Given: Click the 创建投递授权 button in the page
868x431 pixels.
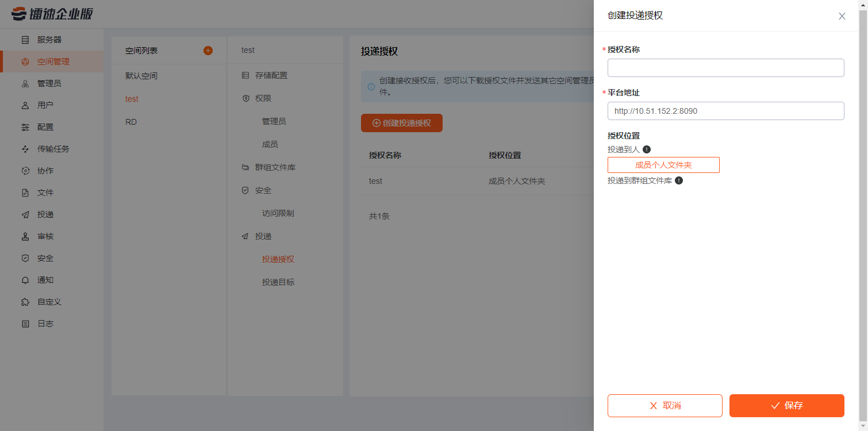Looking at the screenshot, I should pos(402,123).
